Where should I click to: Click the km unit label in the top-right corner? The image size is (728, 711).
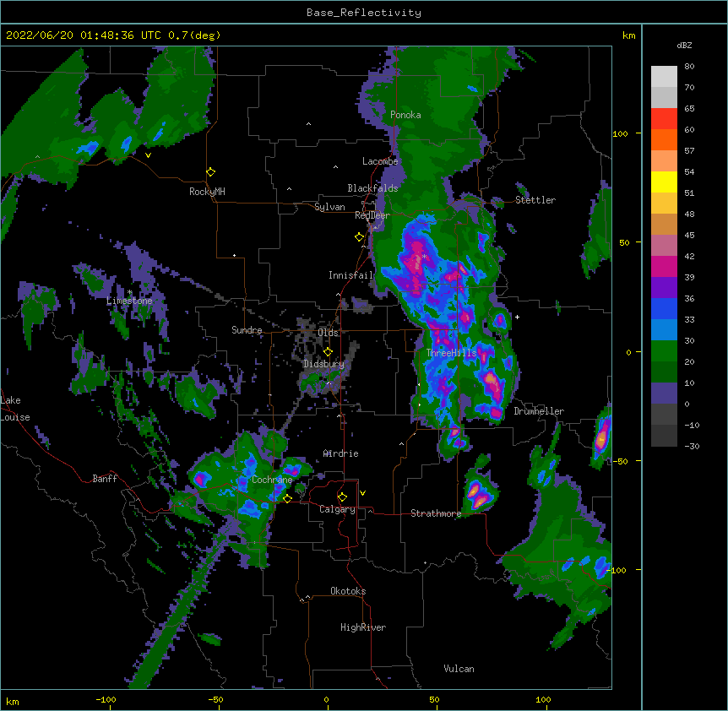(629, 35)
